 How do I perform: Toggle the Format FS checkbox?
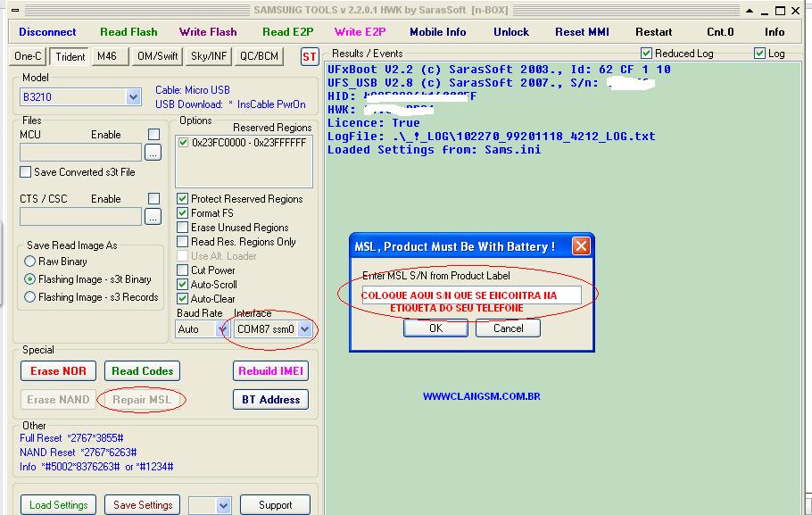tap(182, 213)
